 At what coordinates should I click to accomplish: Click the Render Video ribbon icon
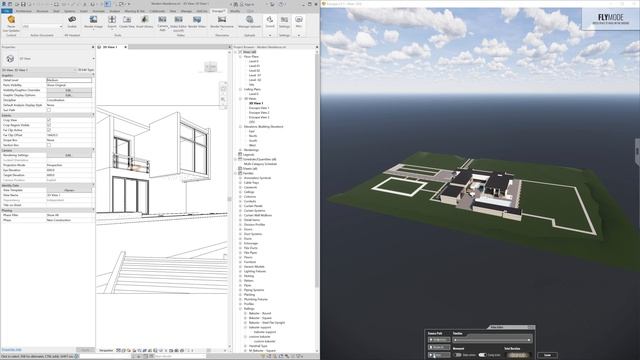click(x=197, y=20)
